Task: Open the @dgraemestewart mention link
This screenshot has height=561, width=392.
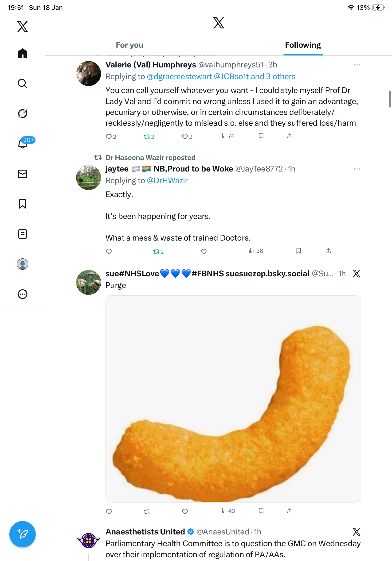Action: coord(179,77)
